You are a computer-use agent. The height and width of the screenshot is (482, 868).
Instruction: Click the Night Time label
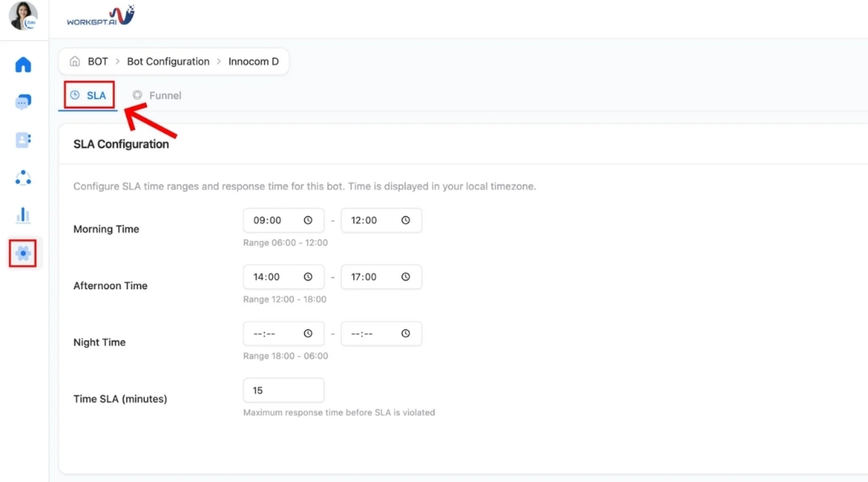(x=100, y=342)
